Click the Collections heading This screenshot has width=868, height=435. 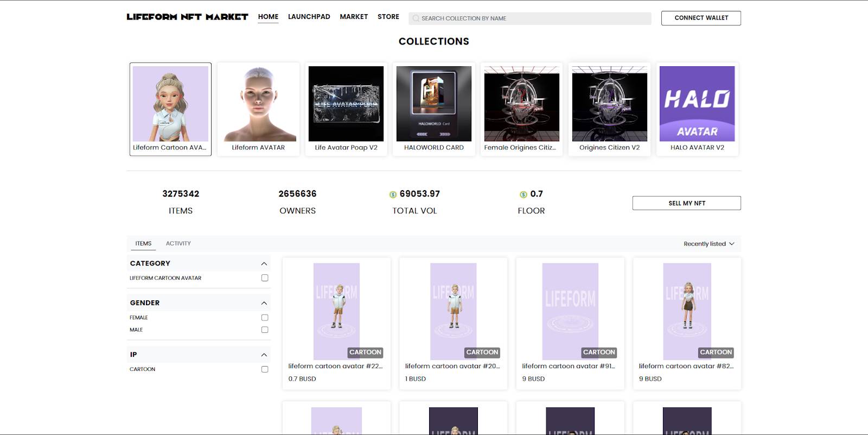tap(434, 41)
